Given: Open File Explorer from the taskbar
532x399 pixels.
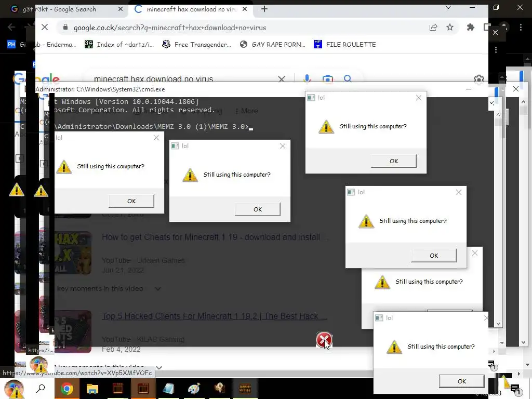Looking at the screenshot, I should click(92, 389).
